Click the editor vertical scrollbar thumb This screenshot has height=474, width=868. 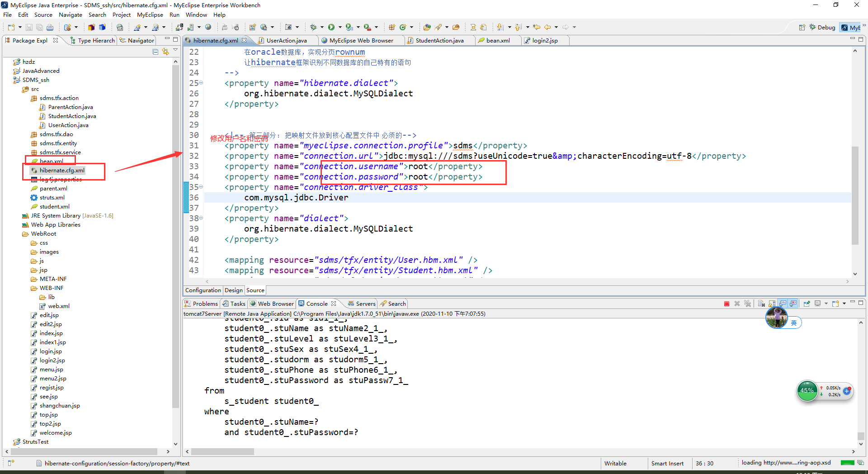point(855,195)
